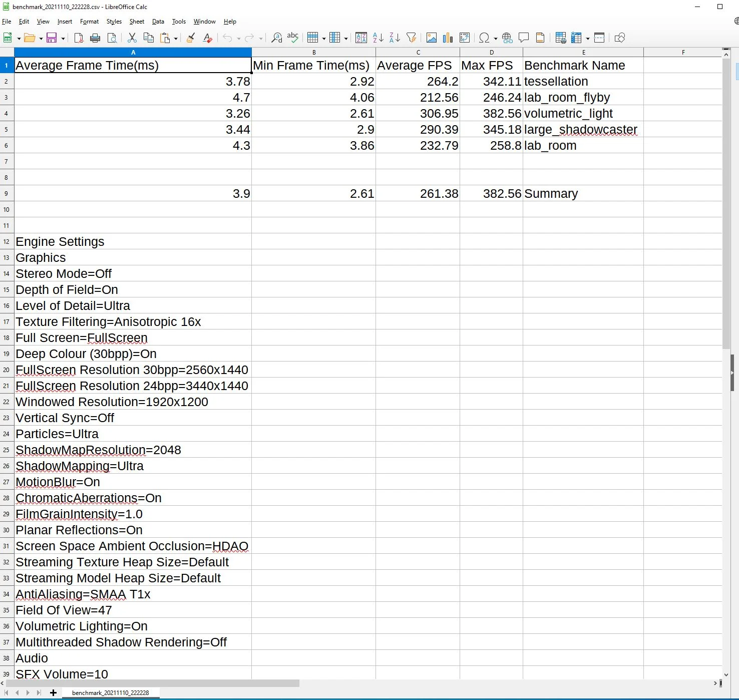Viewport: 739px width, 700px height.
Task: Expand the Paste options dropdown
Action: pos(176,39)
